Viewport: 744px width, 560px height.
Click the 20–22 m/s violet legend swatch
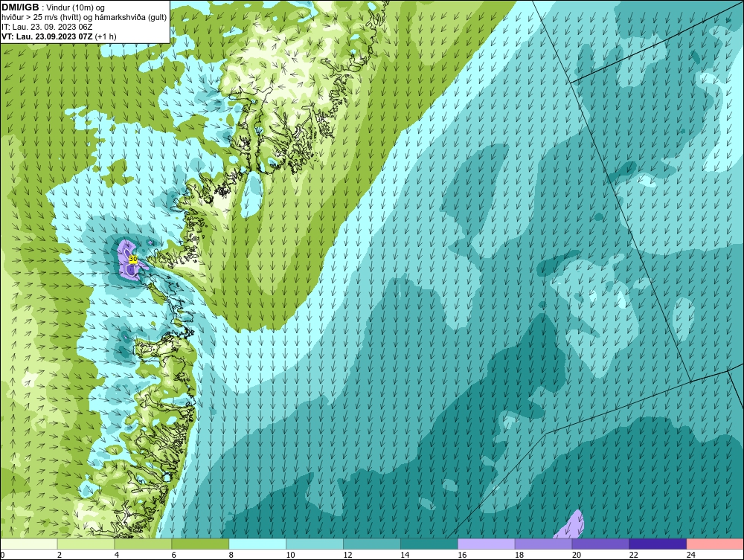tap(600, 544)
